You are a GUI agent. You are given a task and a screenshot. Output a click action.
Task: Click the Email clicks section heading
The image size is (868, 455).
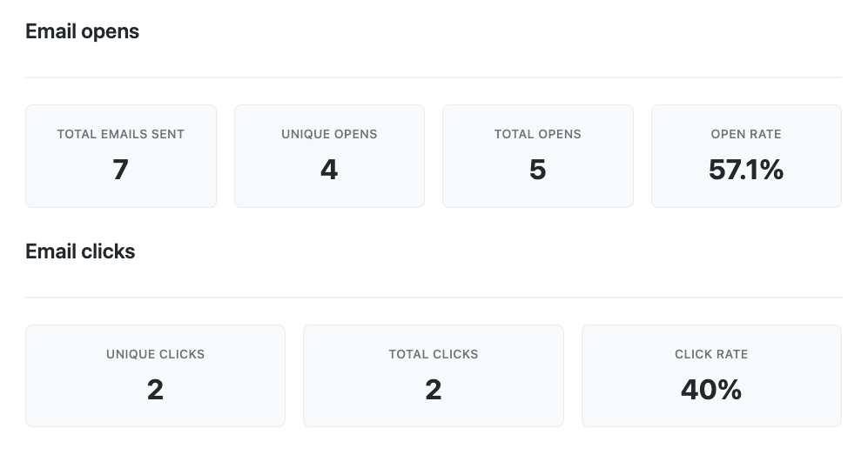[x=80, y=251]
